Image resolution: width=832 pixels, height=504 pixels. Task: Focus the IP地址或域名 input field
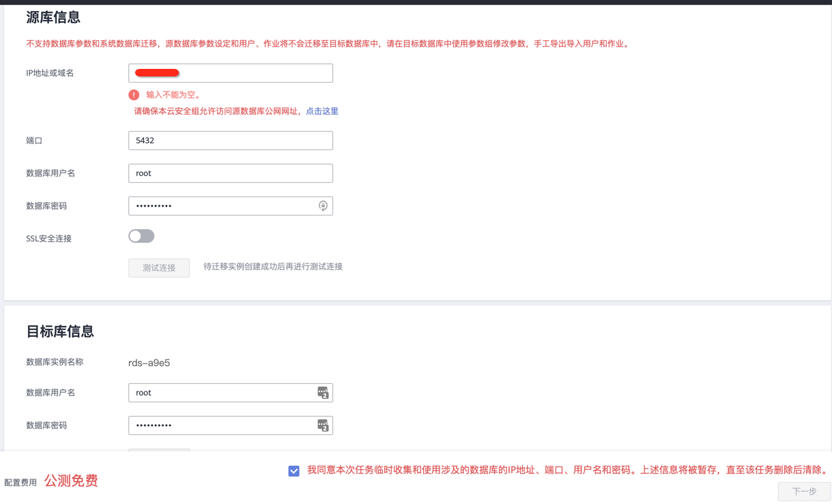point(231,73)
